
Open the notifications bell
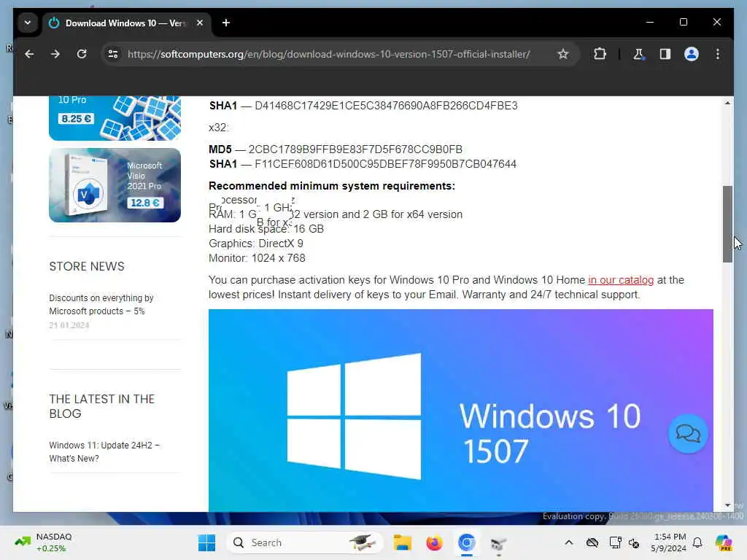coord(697,542)
